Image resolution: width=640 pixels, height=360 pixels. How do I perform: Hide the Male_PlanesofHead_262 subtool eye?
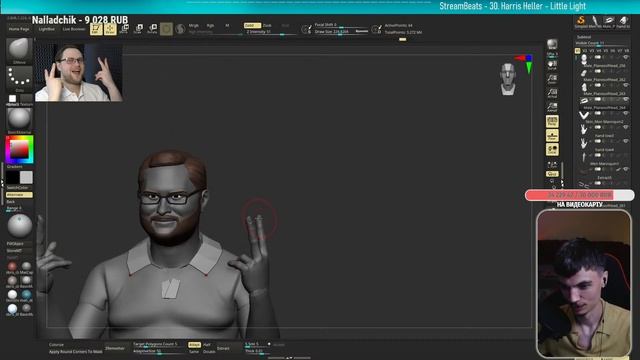click(x=626, y=71)
